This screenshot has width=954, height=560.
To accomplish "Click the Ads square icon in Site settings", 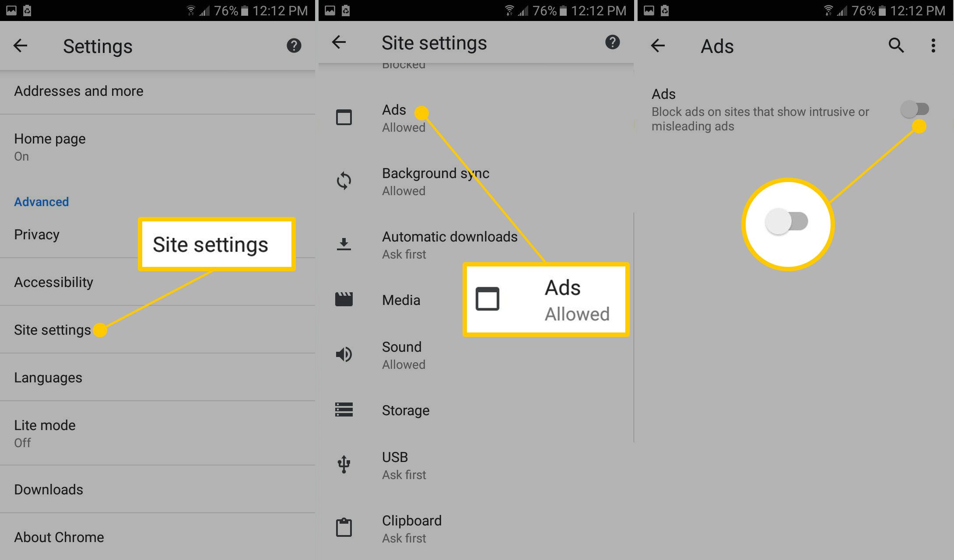I will 345,117.
